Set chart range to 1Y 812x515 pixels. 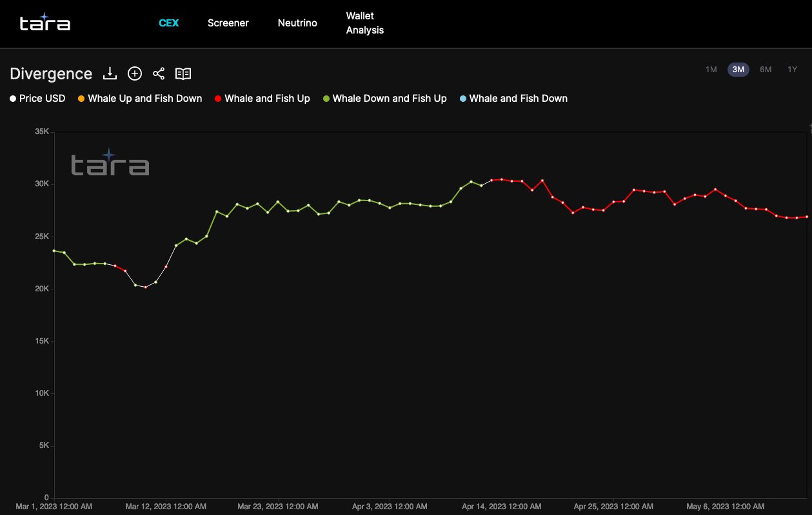pos(792,70)
